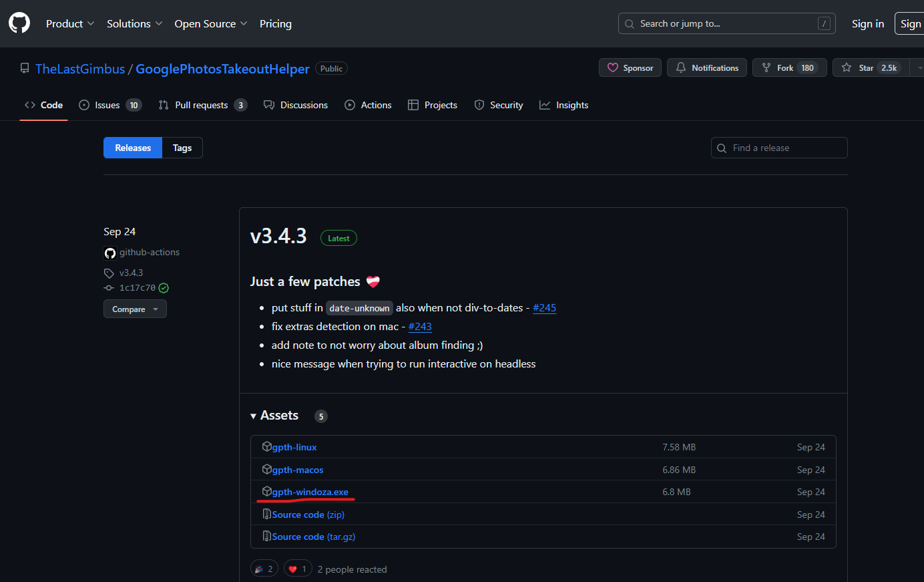Open the star list dropdown arrow
The width and height of the screenshot is (924, 582).
(919, 68)
